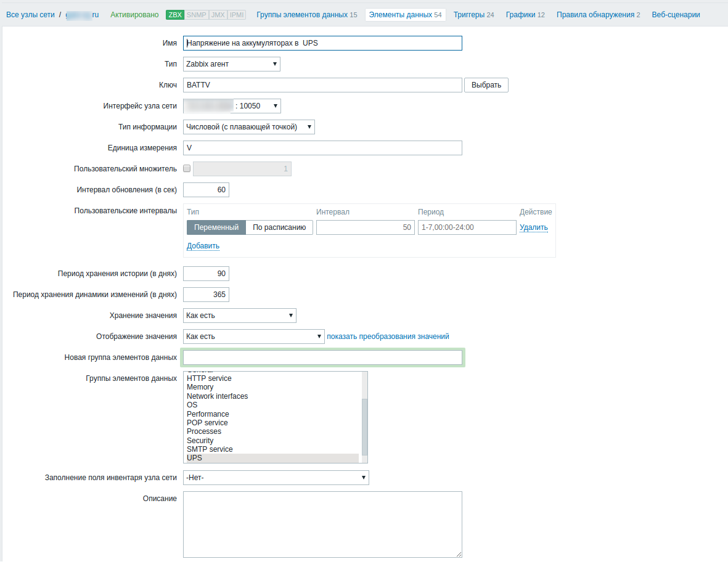Click the Выбрать button next to Ключ
This screenshot has height=588, width=728.
486,84
